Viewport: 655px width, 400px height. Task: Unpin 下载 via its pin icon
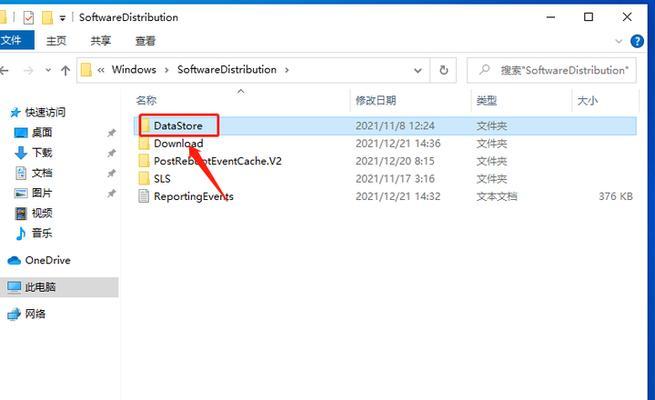(x=111, y=153)
